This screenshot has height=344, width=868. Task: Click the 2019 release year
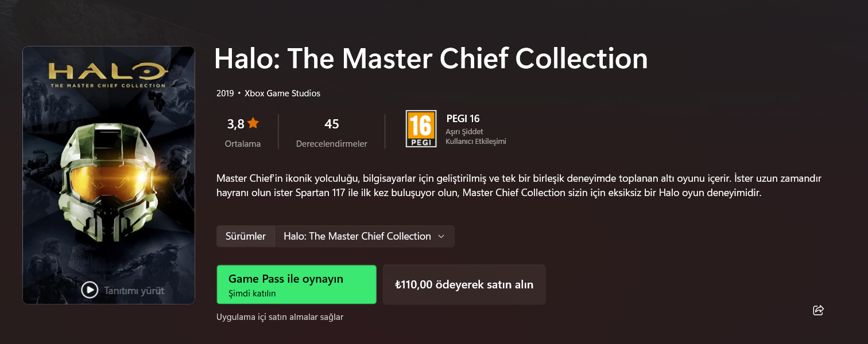(x=225, y=93)
